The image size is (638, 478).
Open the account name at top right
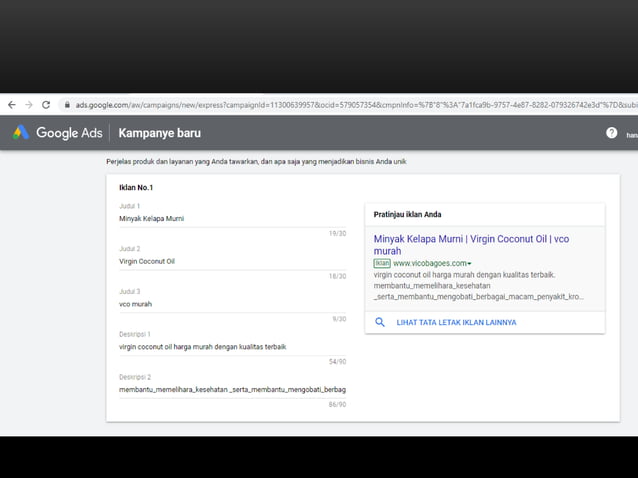click(x=631, y=134)
